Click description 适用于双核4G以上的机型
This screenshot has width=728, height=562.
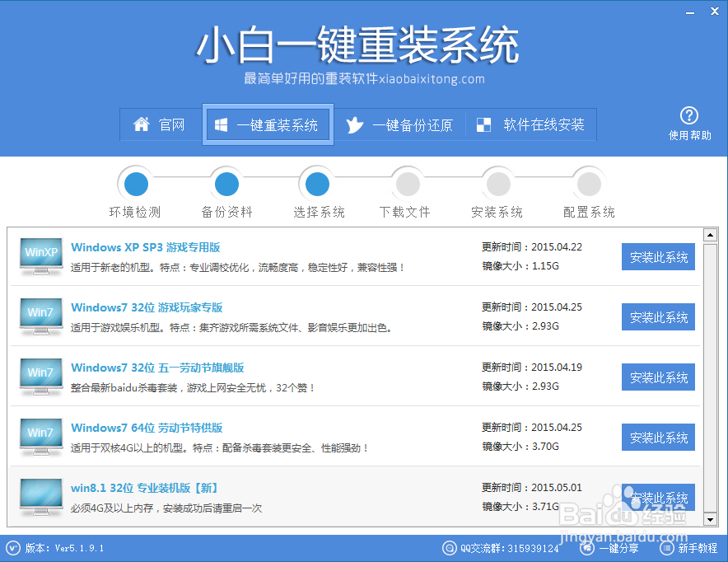coord(219,447)
